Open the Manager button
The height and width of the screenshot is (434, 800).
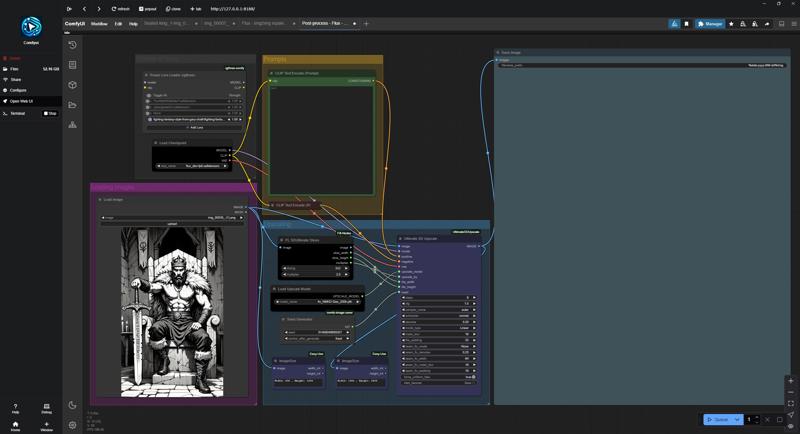tap(710, 23)
